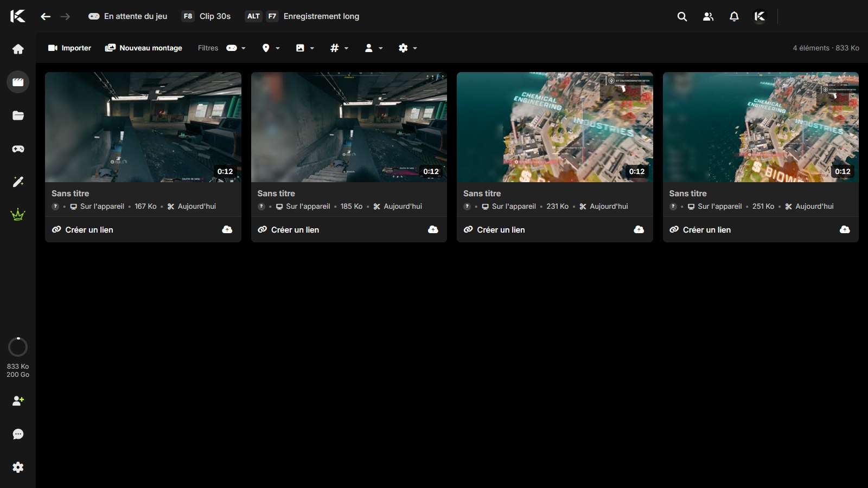Click the search magnifier icon
Image resolution: width=868 pixels, height=488 pixels.
pyautogui.click(x=682, y=17)
